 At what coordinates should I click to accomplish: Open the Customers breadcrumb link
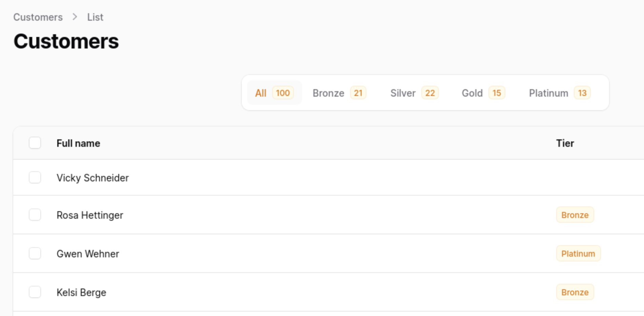pos(38,17)
